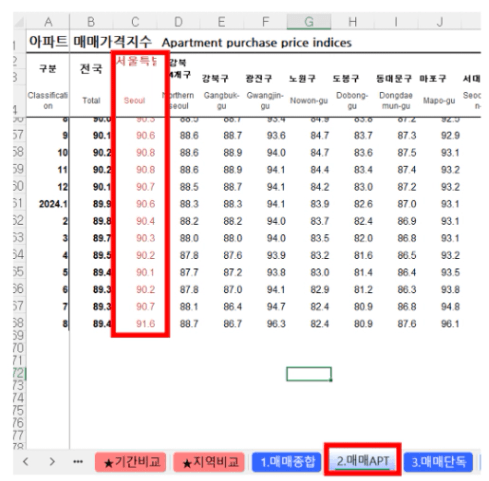Select column A header

click(48, 22)
